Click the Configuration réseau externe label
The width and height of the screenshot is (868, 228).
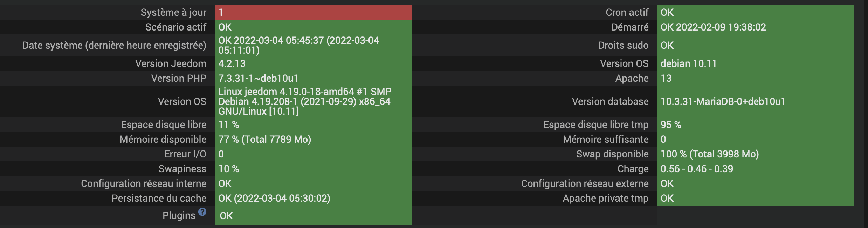coord(585,183)
